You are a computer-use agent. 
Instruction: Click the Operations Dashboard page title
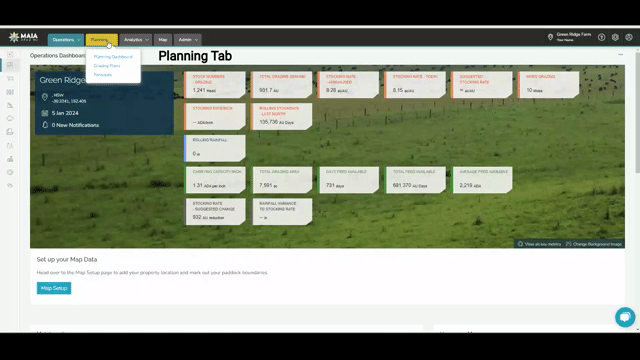coord(58,56)
